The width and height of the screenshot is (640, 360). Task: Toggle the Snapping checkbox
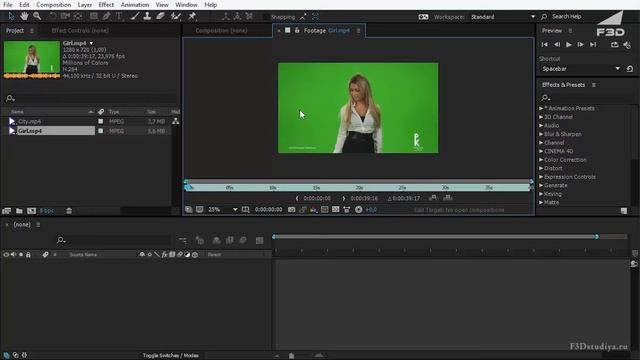[x=266, y=17]
